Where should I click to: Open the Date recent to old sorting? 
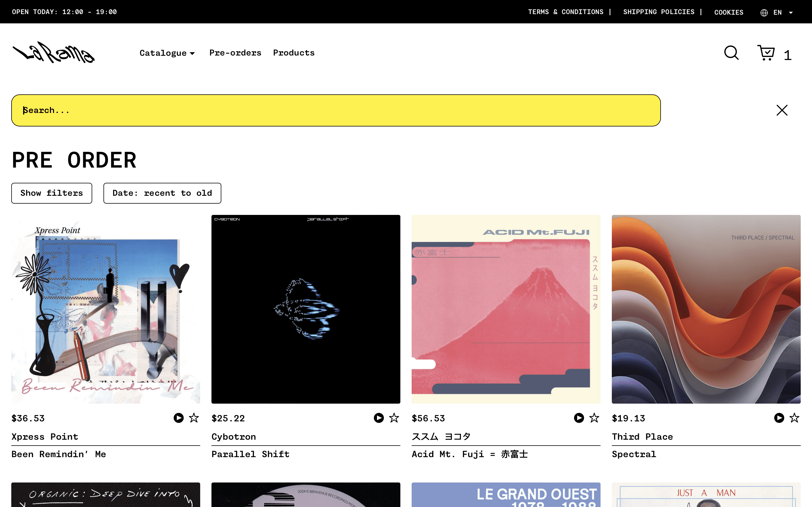[162, 193]
